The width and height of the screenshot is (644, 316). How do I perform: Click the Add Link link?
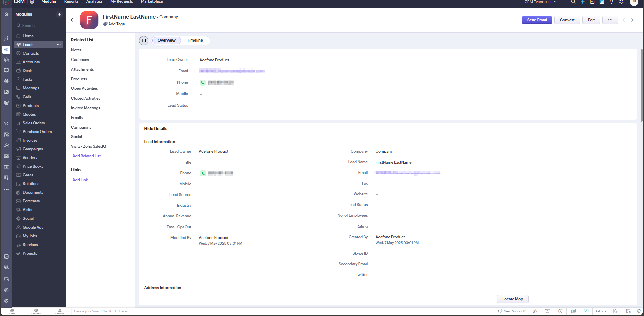[x=80, y=180]
